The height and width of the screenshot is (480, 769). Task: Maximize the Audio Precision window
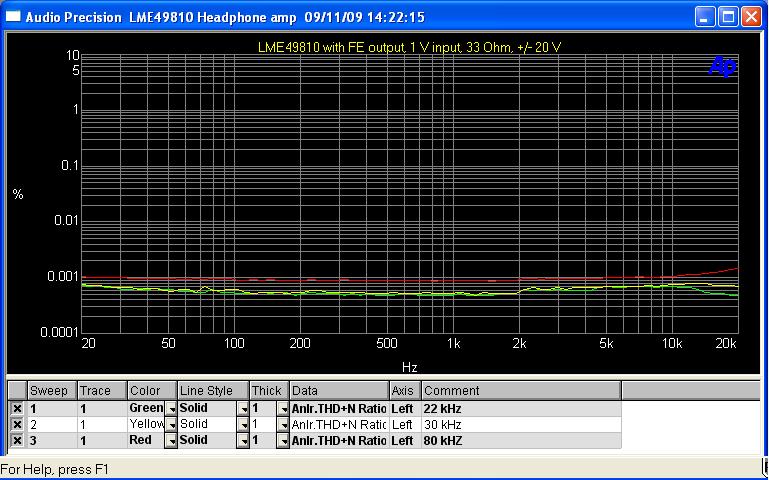pos(728,17)
